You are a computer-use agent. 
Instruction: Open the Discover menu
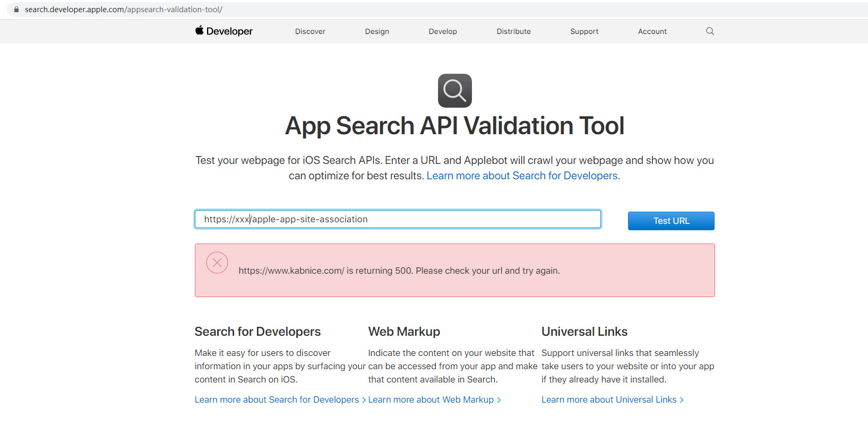pyautogui.click(x=310, y=31)
